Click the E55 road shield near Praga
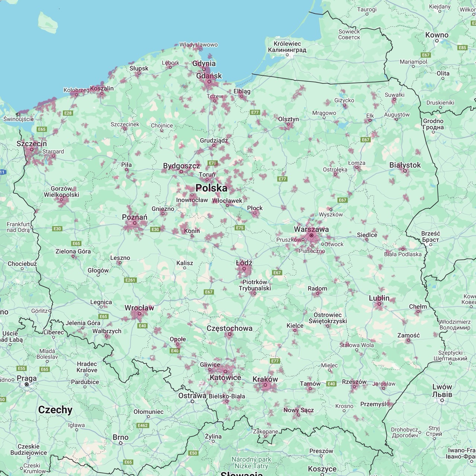 22,369
